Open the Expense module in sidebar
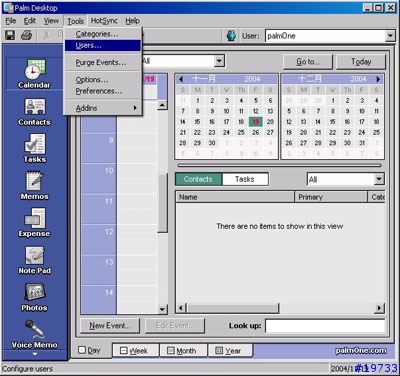This screenshot has height=376, width=400. [34, 223]
